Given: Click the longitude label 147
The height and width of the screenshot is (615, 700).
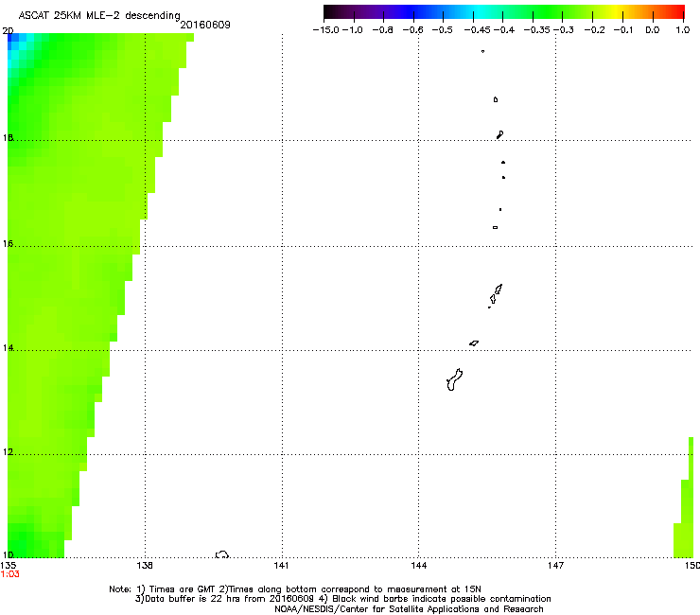Looking at the screenshot, I should pos(555,566).
